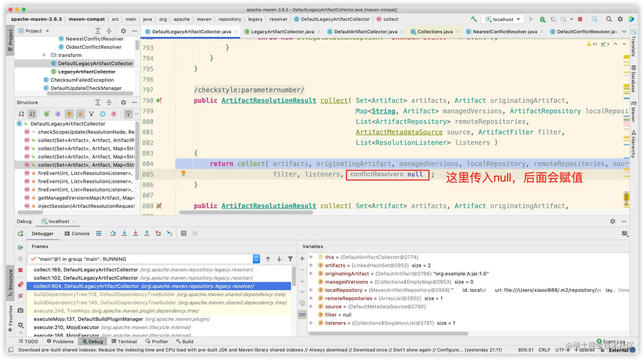Switch to Collections.java editor tab
This screenshot has width=644, height=360.
coord(435,32)
